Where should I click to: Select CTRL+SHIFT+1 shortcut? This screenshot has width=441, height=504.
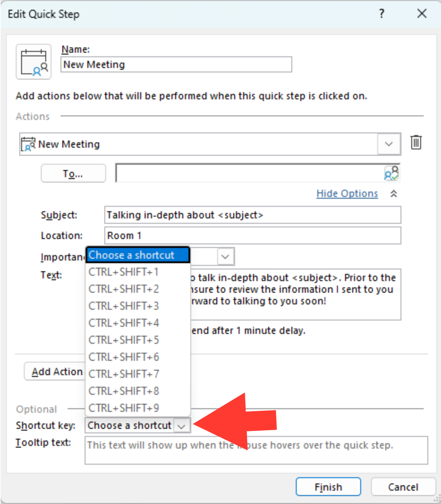[x=138, y=272]
